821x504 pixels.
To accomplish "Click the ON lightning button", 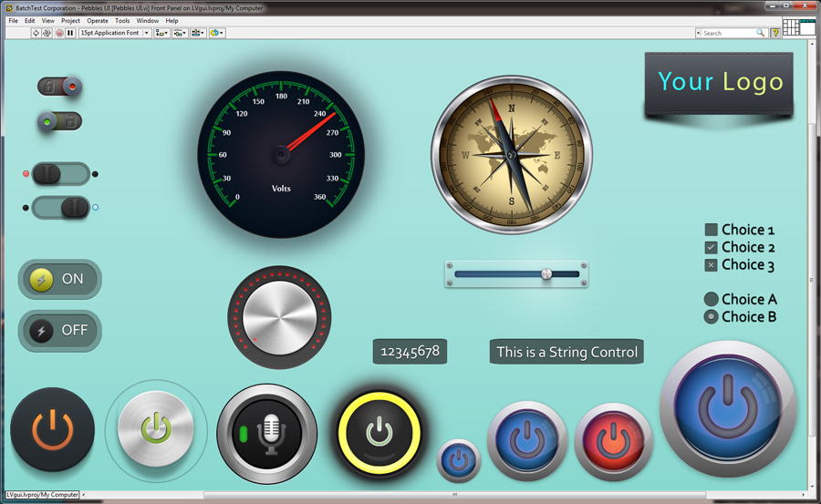I will pyautogui.click(x=59, y=280).
